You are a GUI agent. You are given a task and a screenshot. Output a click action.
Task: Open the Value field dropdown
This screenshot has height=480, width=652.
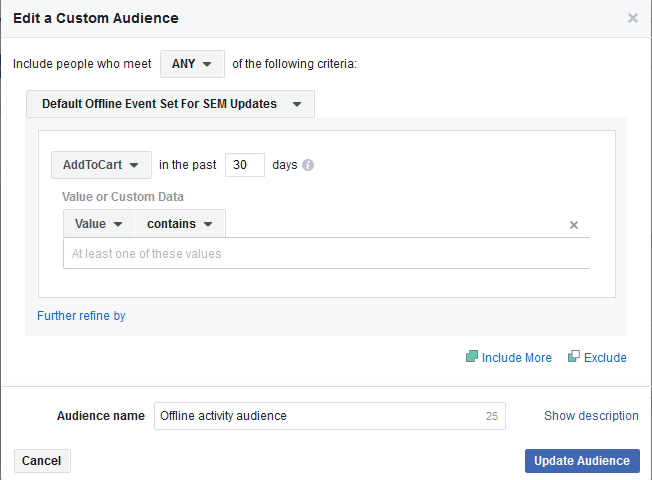98,224
